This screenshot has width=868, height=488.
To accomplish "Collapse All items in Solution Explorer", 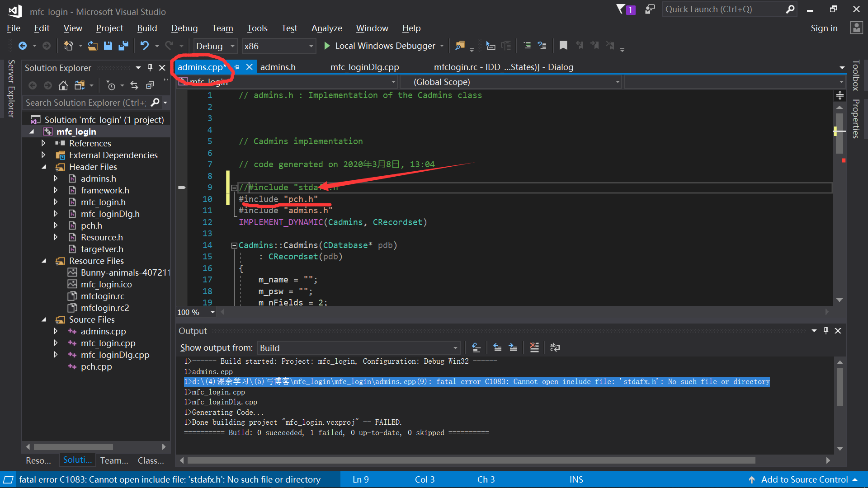I will (x=150, y=85).
